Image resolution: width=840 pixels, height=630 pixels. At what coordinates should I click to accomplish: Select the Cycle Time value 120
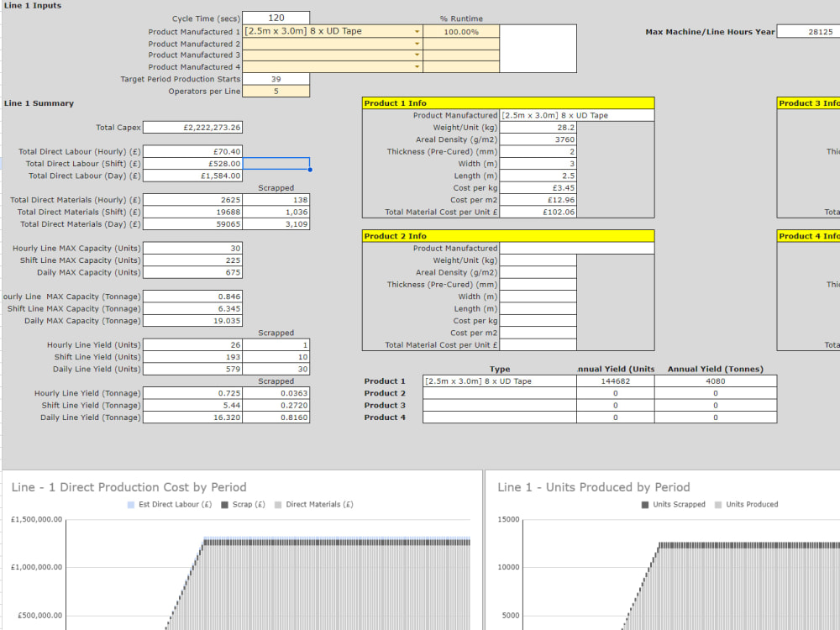pyautogui.click(x=276, y=18)
